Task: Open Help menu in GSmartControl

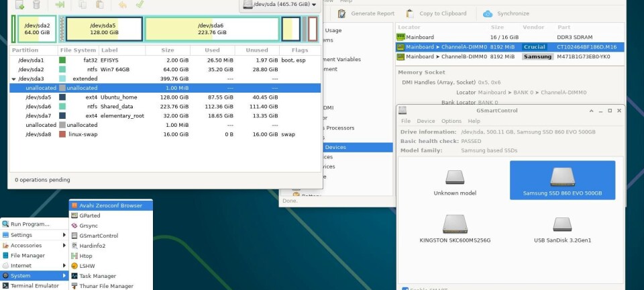Action: coord(474,122)
